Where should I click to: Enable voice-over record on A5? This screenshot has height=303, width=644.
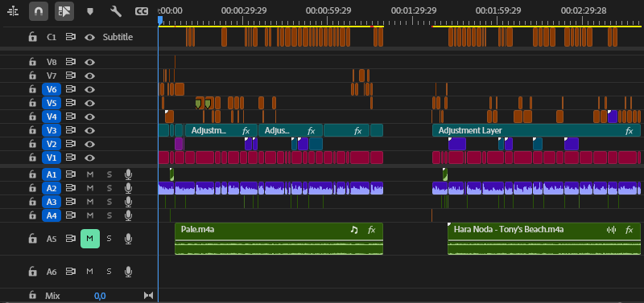click(129, 238)
